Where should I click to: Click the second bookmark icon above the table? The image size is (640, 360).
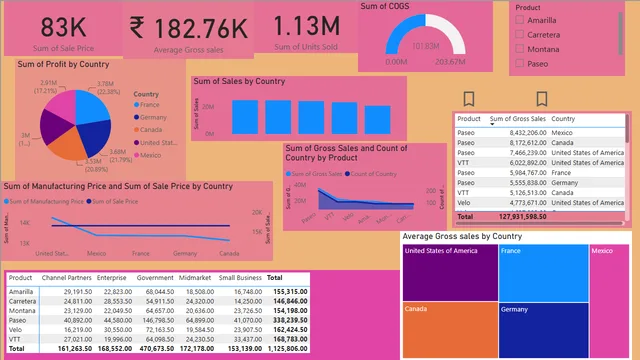tap(542, 99)
